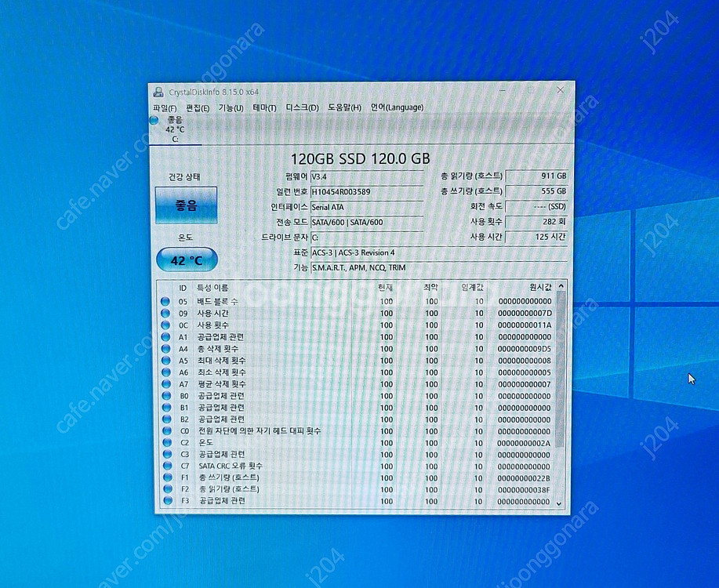Viewport: 719px width, 588px height.
Task: Click the S.M.A.R.T., APM, NCQ, TRIM features field
Action: pyautogui.click(x=439, y=268)
